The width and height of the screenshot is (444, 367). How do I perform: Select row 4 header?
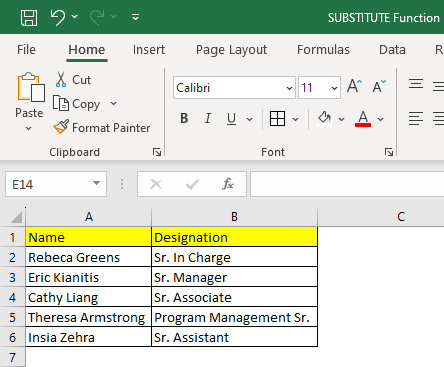(13, 297)
